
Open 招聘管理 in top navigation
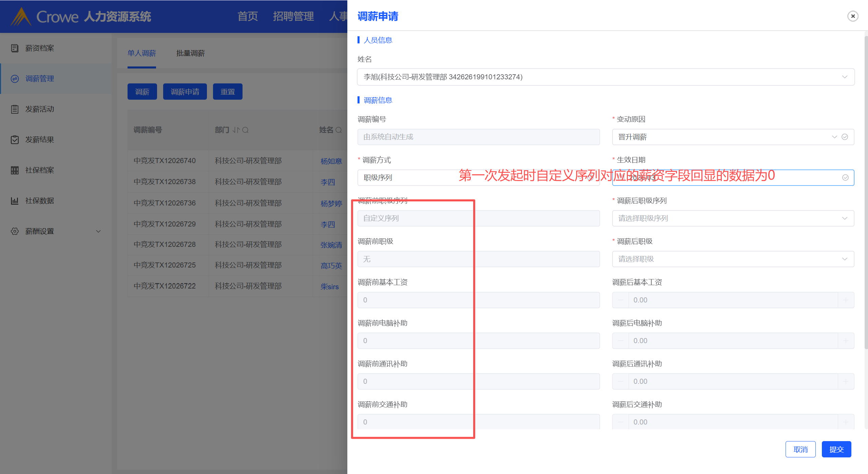coord(293,16)
